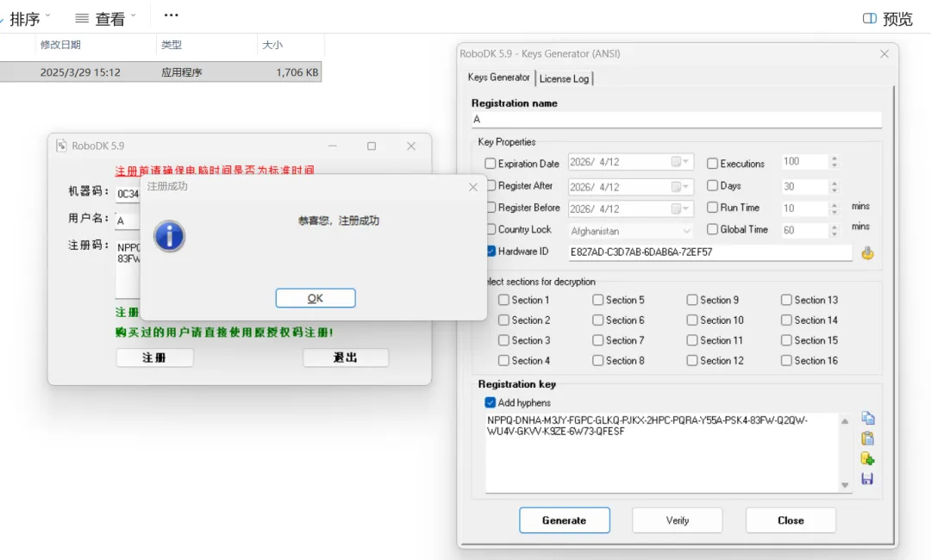Select the 应用程序 file row dated 2025/3/29
Image resolution: width=931 pixels, height=560 pixels.
click(x=160, y=72)
